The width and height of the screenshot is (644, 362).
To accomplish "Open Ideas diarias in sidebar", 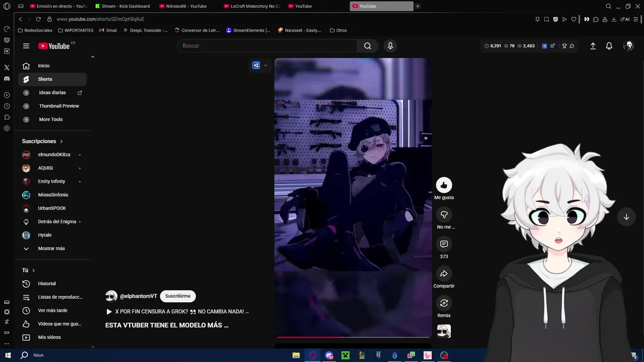I will tap(52, 93).
